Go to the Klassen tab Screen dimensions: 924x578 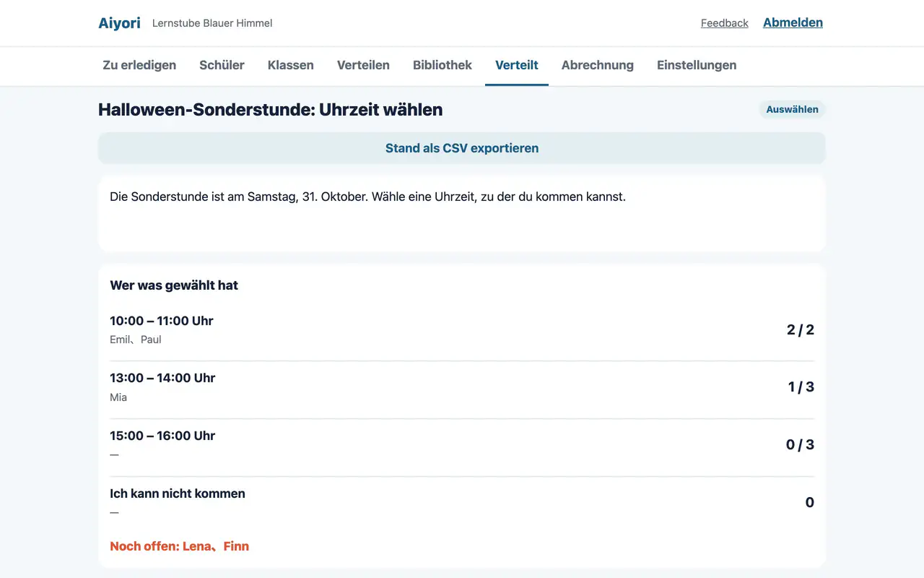290,65
